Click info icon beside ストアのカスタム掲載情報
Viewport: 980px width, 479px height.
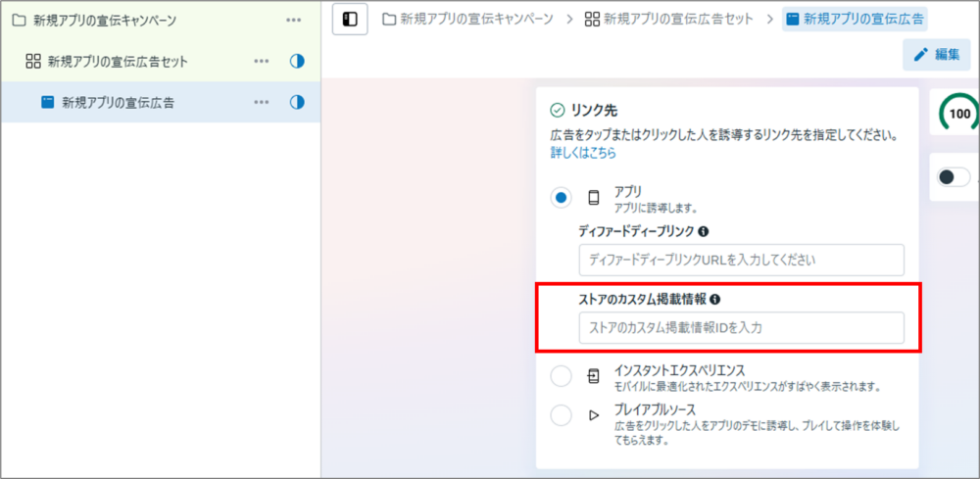(x=715, y=299)
